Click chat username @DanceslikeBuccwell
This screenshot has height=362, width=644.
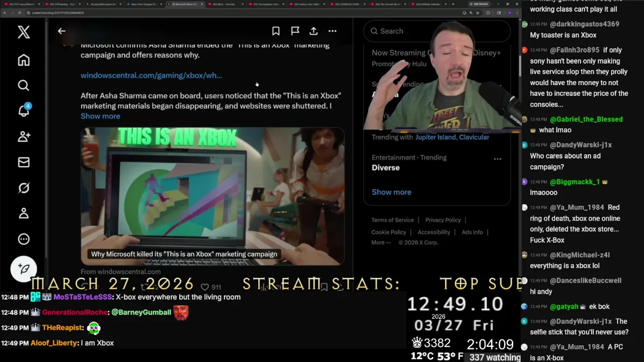(585, 281)
